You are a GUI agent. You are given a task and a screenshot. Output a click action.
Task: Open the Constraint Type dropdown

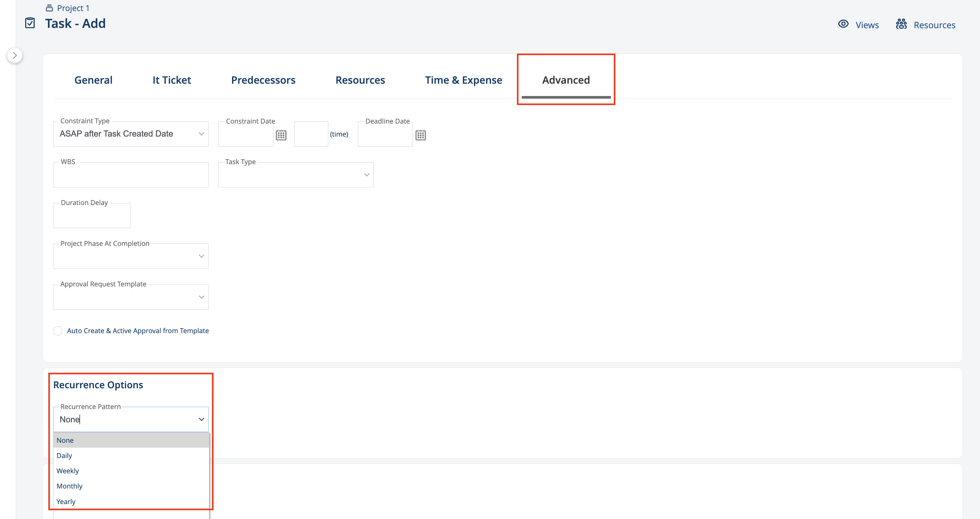tap(131, 134)
